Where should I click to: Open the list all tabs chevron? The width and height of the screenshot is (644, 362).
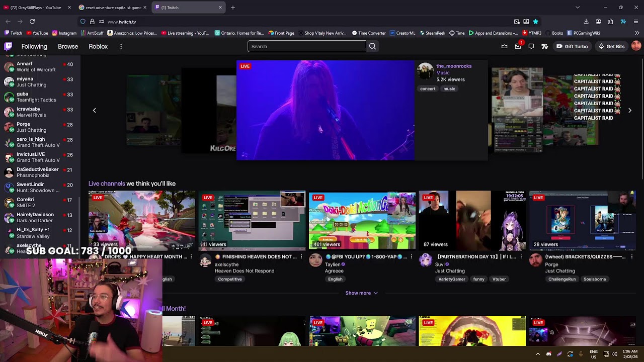[x=577, y=8]
